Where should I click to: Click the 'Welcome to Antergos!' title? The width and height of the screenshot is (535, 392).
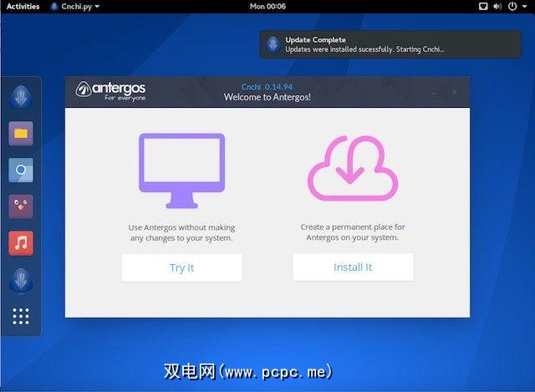pos(267,97)
